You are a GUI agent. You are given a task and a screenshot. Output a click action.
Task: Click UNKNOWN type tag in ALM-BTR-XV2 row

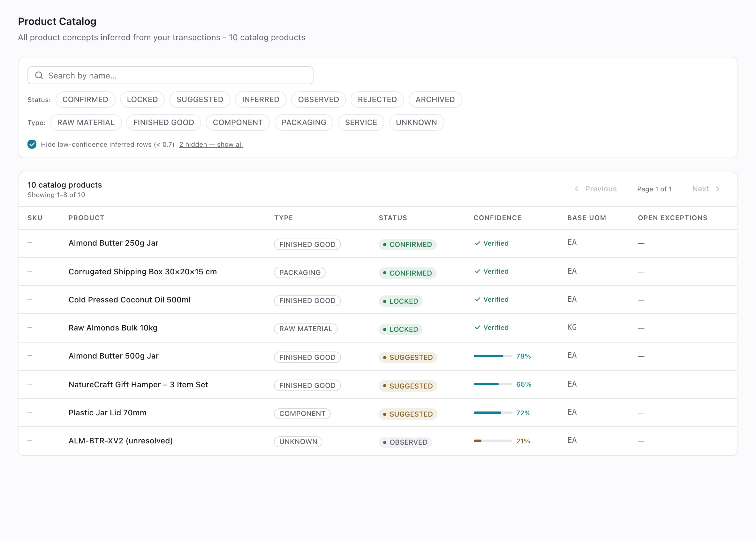click(x=298, y=442)
